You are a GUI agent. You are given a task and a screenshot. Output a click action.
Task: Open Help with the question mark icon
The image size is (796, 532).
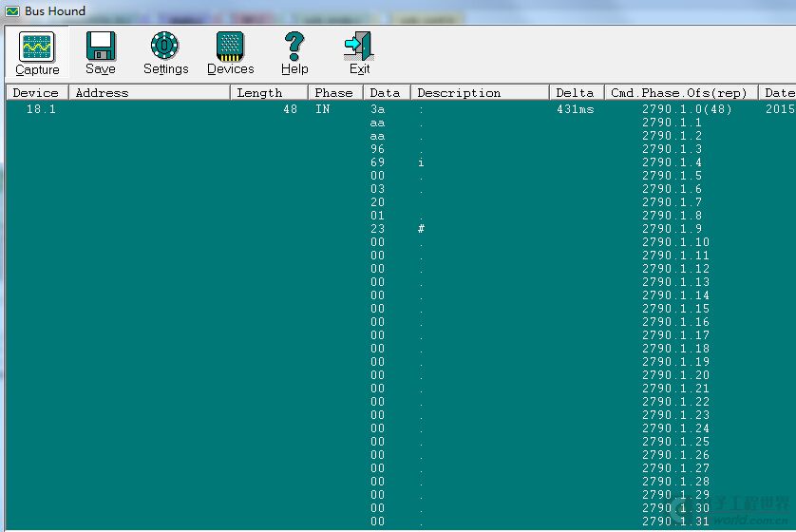pyautogui.click(x=294, y=47)
